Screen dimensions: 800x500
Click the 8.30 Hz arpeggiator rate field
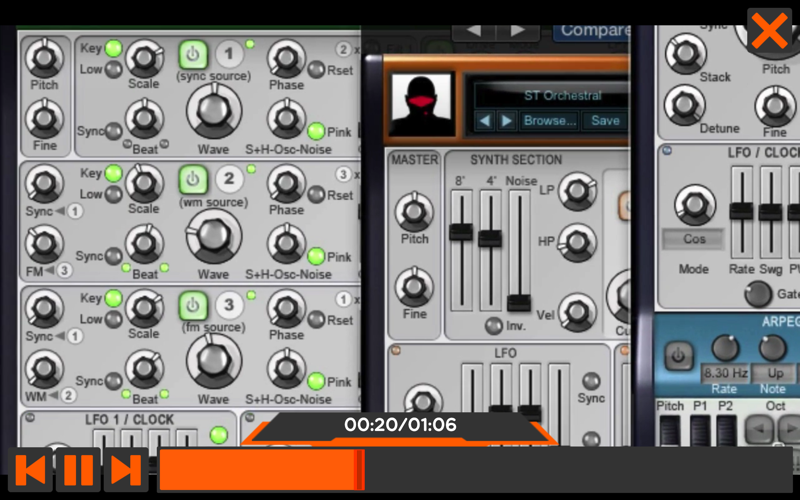coord(725,373)
